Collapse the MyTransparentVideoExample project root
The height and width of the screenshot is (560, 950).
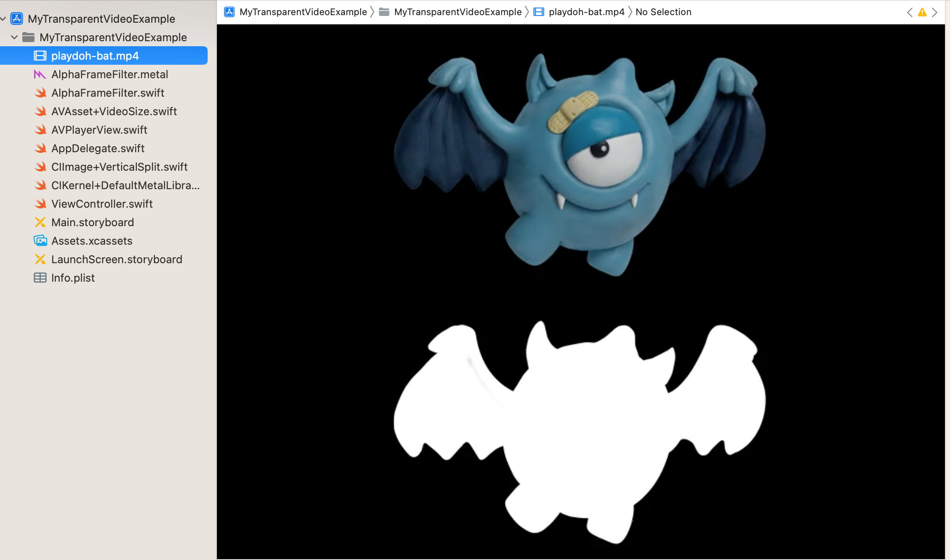(x=3, y=19)
